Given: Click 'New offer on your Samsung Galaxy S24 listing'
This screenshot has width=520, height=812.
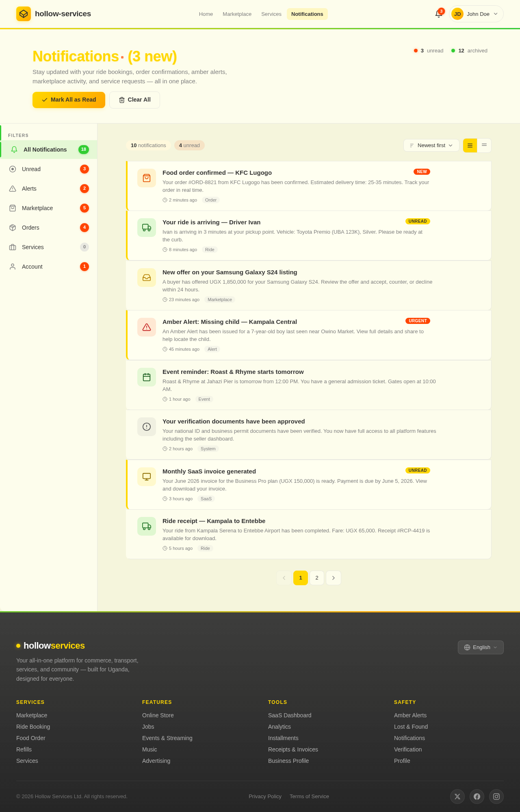Looking at the screenshot, I should coord(230,272).
